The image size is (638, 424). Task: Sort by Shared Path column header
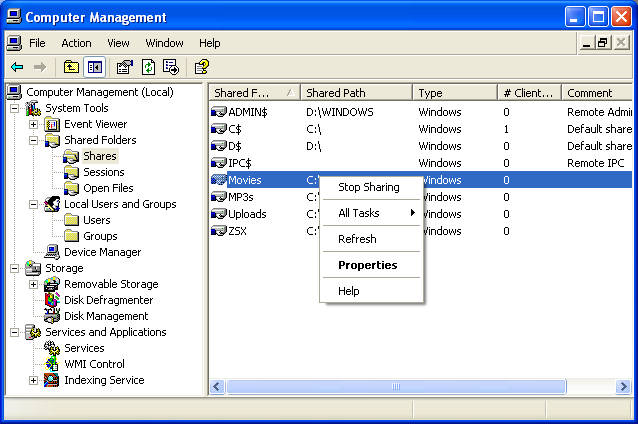(x=355, y=93)
